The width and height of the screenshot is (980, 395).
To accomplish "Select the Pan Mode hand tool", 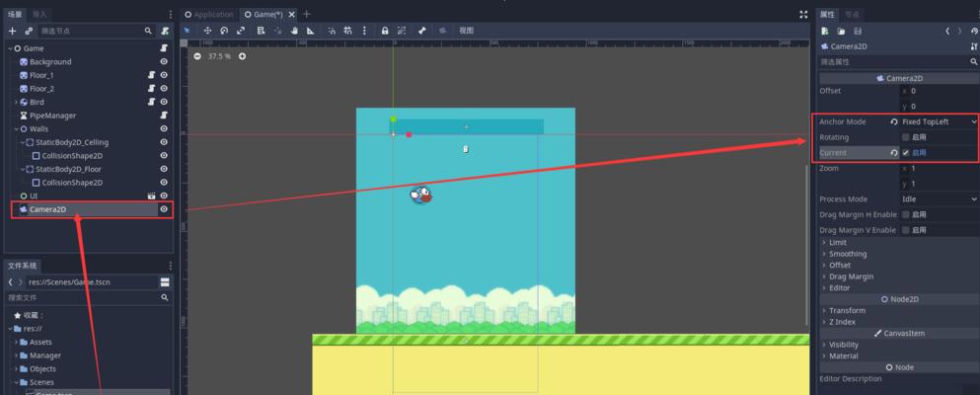I will 294,31.
